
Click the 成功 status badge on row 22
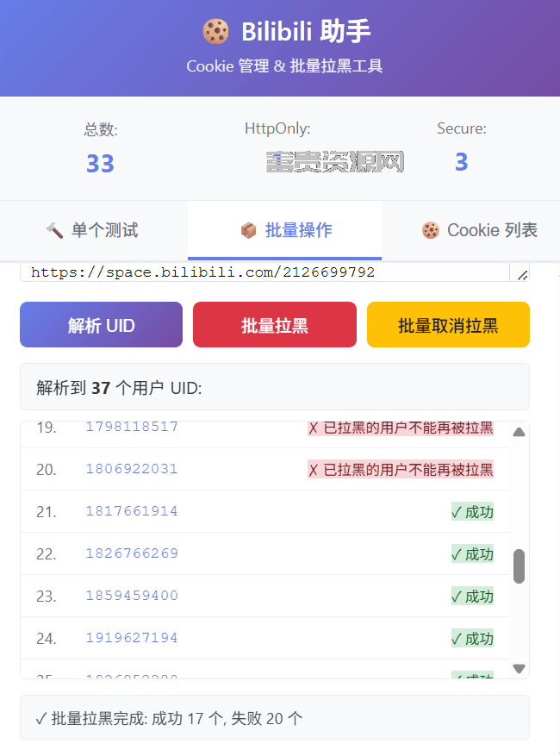point(472,554)
